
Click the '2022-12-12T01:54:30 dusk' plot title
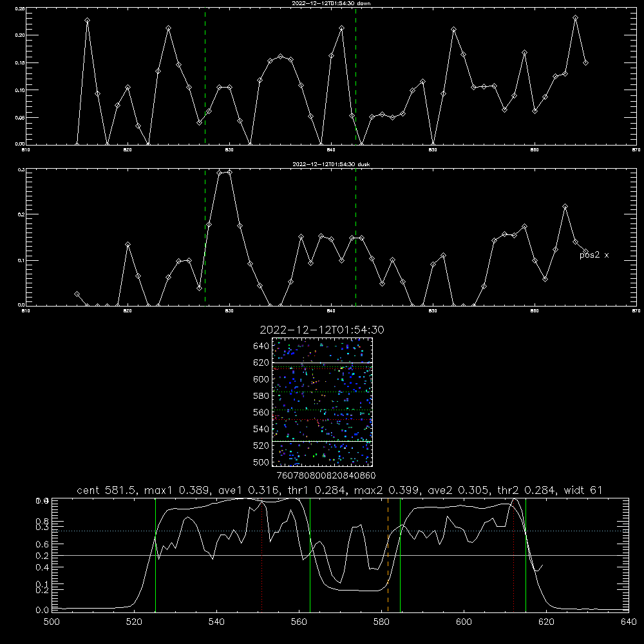[x=331, y=164]
